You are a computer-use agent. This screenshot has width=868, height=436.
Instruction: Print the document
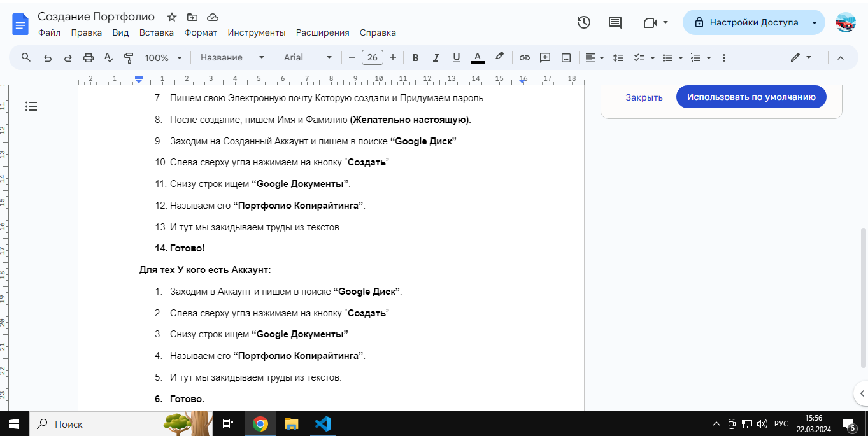coord(89,58)
